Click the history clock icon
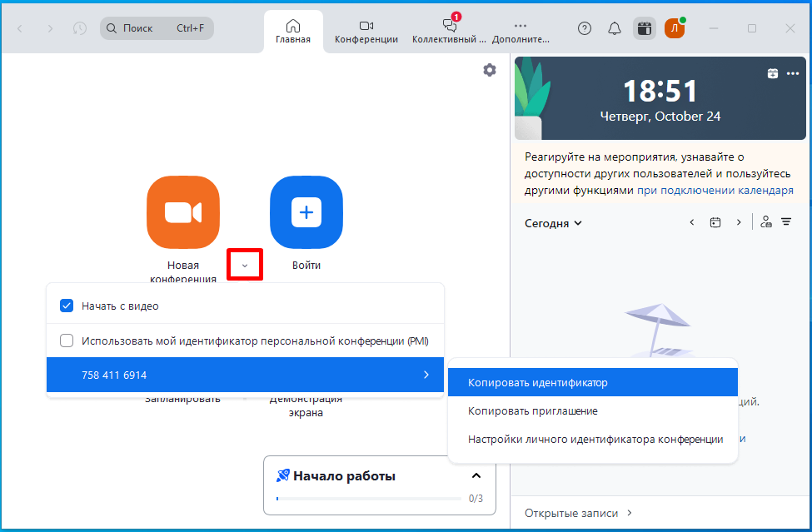The image size is (812, 532). tap(80, 28)
